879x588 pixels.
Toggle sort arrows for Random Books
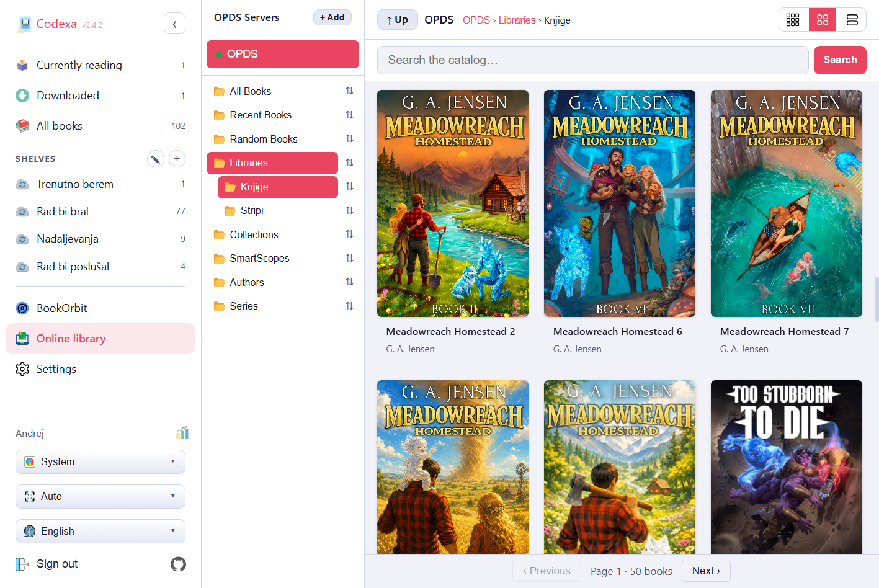350,139
